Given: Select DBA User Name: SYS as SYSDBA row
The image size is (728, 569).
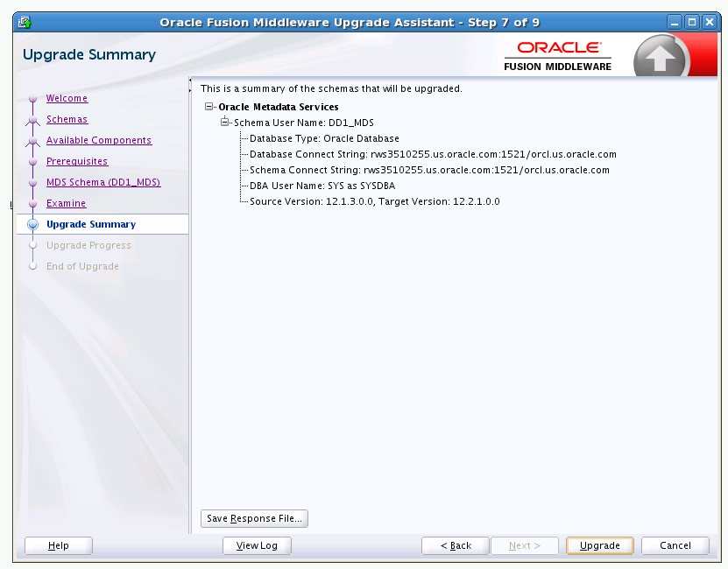Looking at the screenshot, I should (x=322, y=186).
